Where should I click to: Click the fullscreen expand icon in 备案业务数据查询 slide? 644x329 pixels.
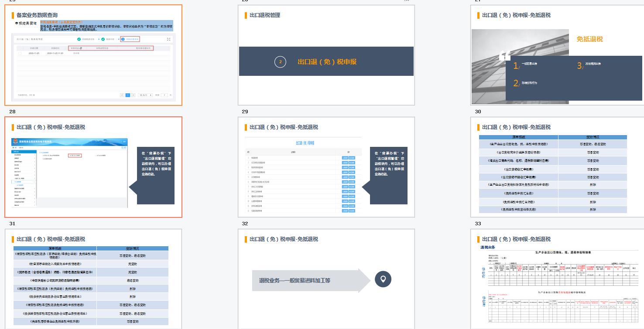[x=168, y=39]
